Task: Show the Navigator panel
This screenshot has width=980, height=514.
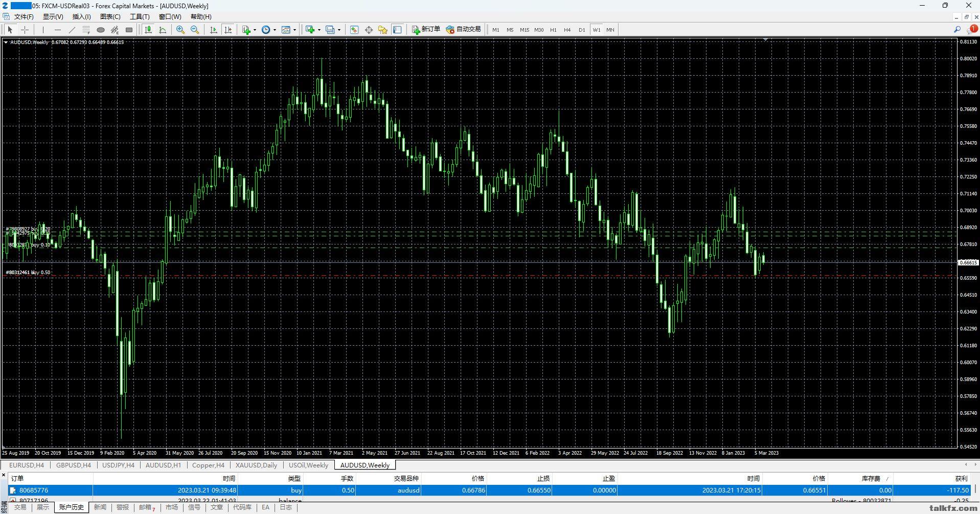Action: (x=383, y=30)
